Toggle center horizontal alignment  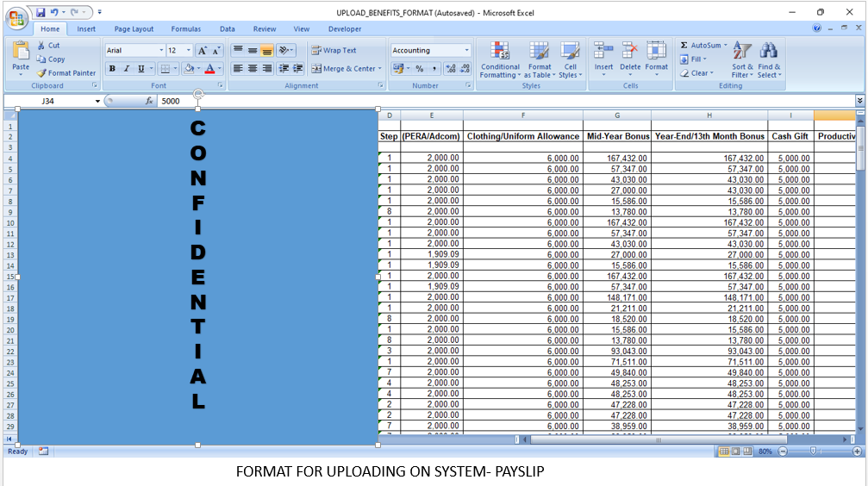[x=253, y=69]
